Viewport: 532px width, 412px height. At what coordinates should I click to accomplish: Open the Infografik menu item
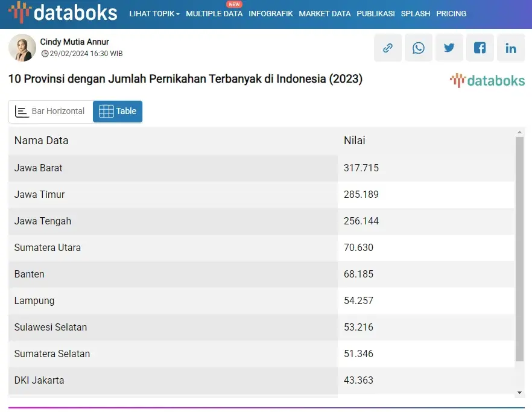point(271,14)
